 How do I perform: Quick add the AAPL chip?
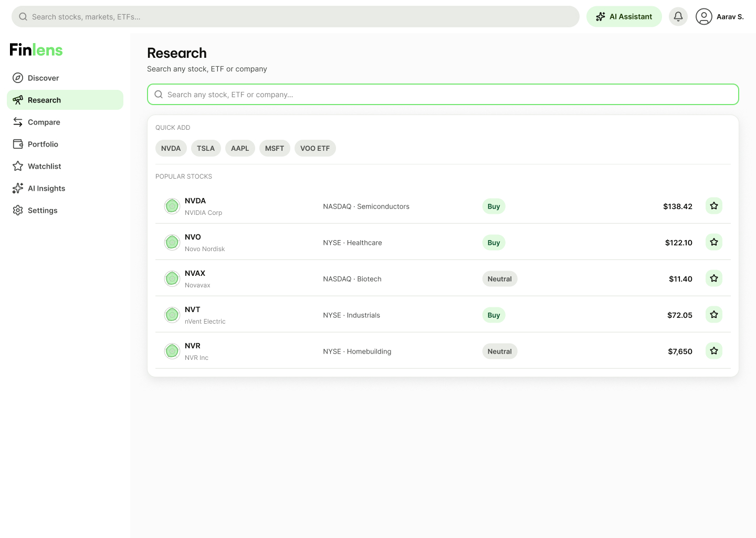(240, 148)
